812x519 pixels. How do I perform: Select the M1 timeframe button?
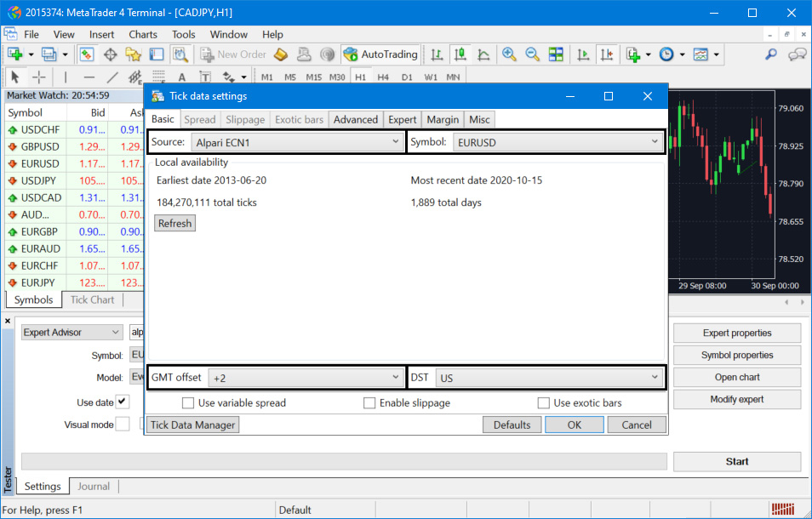[x=267, y=77]
